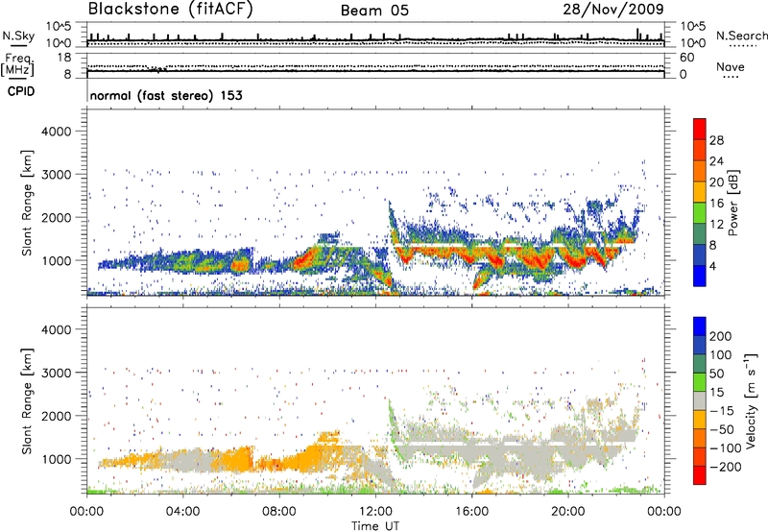Click the '16:00' time tick label
Viewport: 768px width, 532px height.
tap(471, 512)
